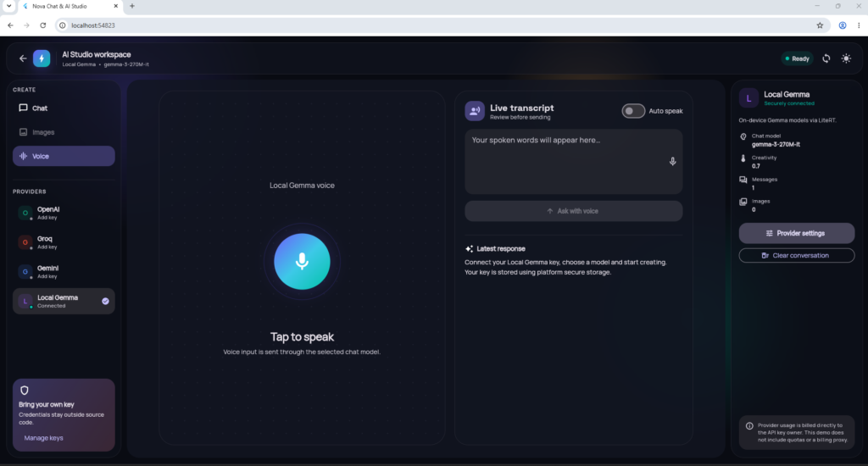Click the Securely connected status text
The width and height of the screenshot is (868, 466).
[789, 103]
